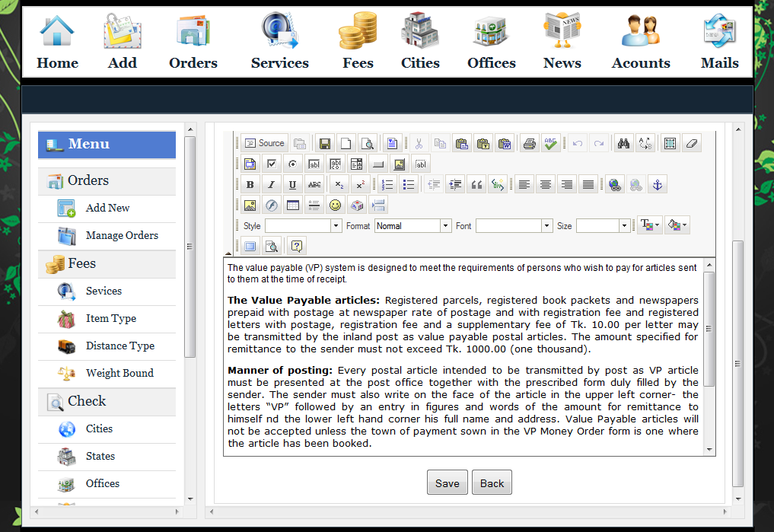Insert a checkbox form field
The image size is (774, 532).
(x=272, y=164)
